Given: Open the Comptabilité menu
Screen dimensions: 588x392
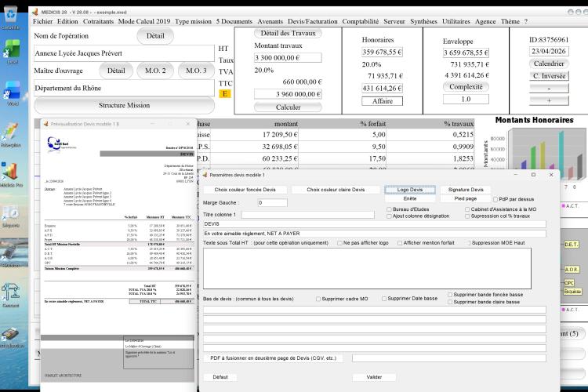Looking at the screenshot, I should click(x=361, y=21).
